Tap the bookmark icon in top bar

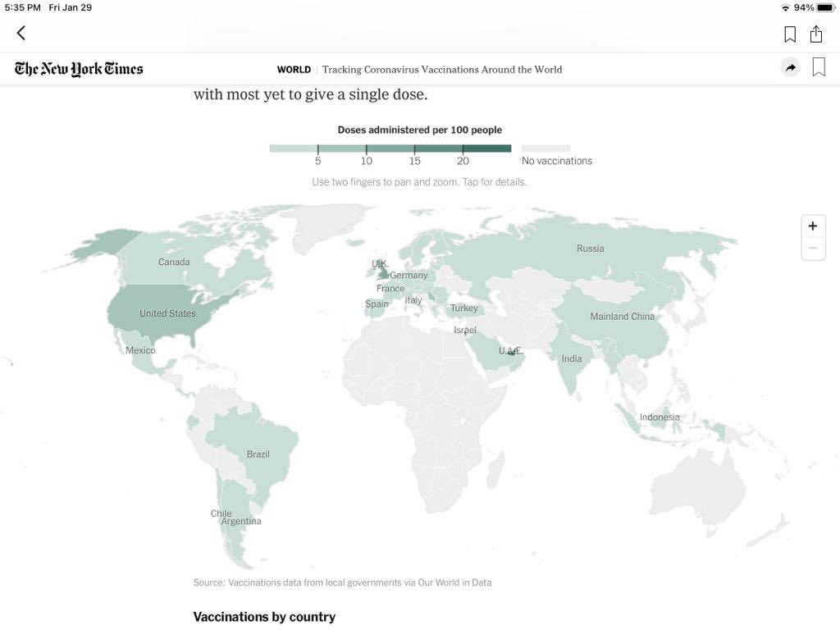790,34
